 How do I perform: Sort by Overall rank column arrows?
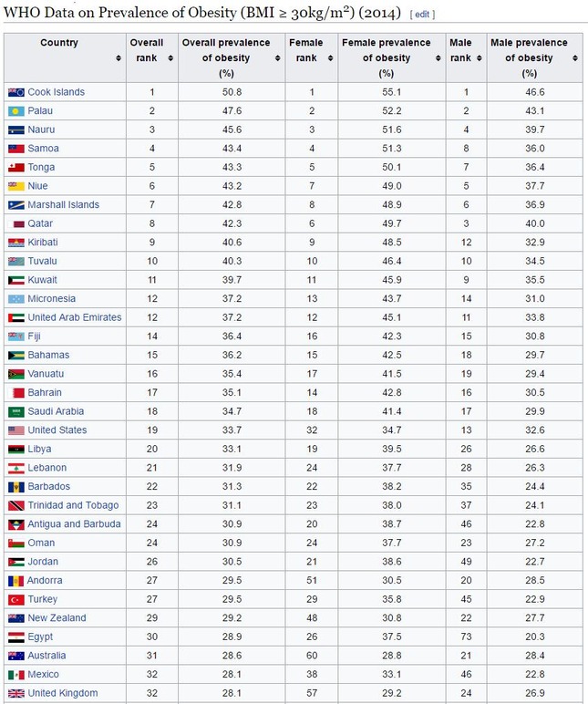click(170, 58)
